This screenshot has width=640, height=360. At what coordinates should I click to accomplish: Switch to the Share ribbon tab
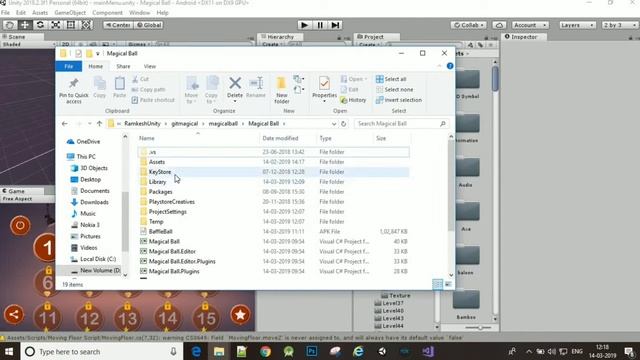click(123, 66)
